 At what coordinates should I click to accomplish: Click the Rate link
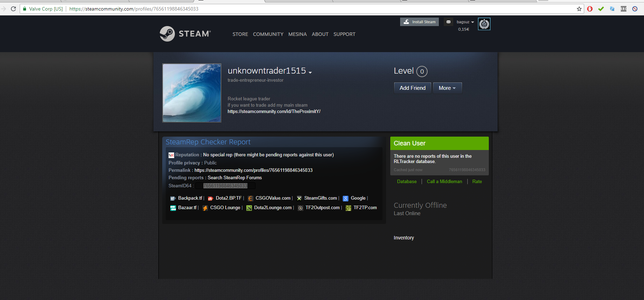[x=477, y=181]
